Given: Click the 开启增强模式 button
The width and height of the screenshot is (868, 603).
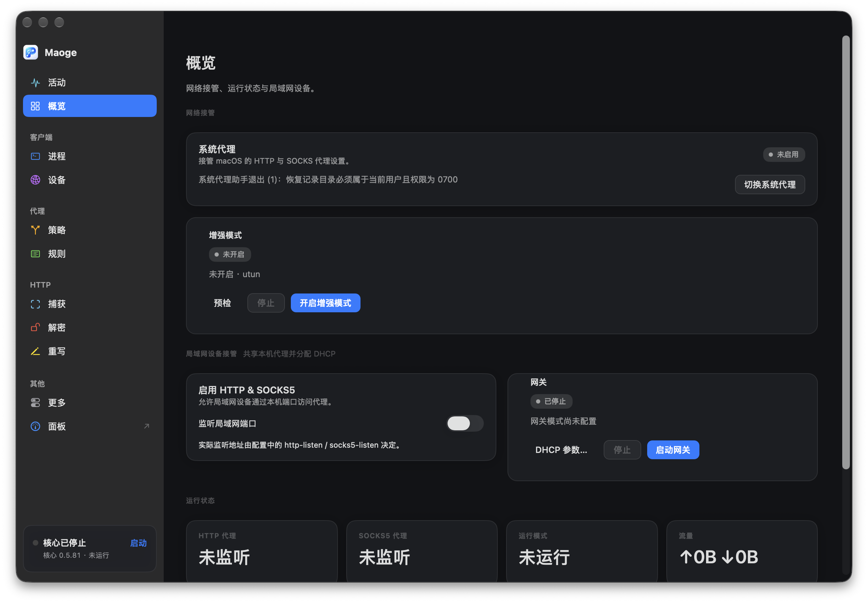Looking at the screenshot, I should click(x=325, y=303).
